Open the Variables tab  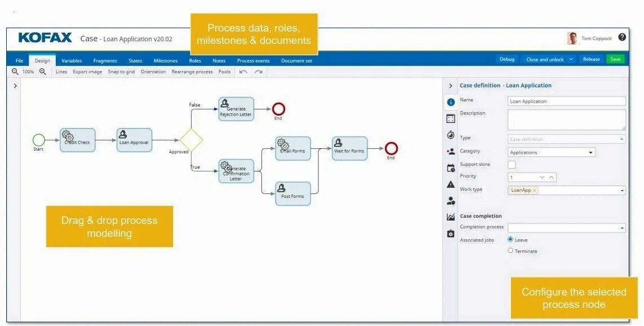[72, 60]
